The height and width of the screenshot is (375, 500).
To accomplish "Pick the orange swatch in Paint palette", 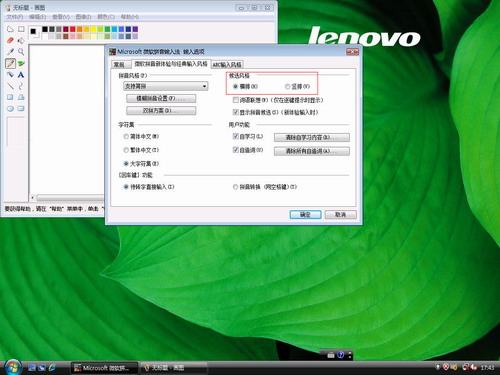I will (x=79, y=29).
